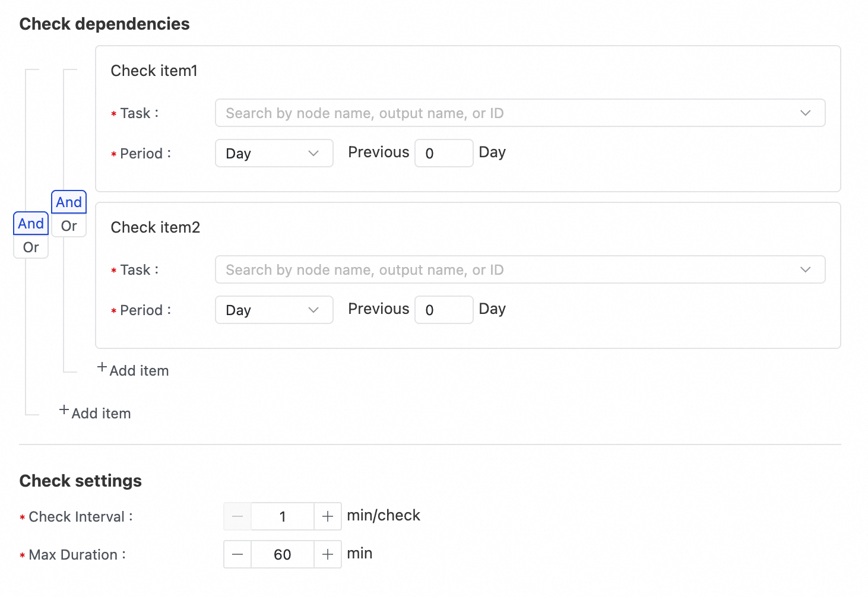The width and height of the screenshot is (868, 597).
Task: Click chevron arrow in Check item1 Task field
Action: pyautogui.click(x=805, y=113)
